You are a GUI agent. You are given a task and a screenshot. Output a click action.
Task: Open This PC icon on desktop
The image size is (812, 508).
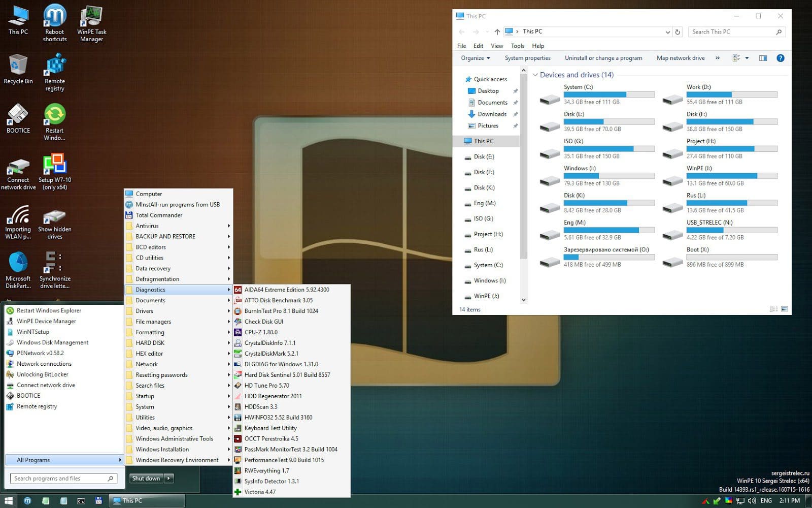pos(18,19)
